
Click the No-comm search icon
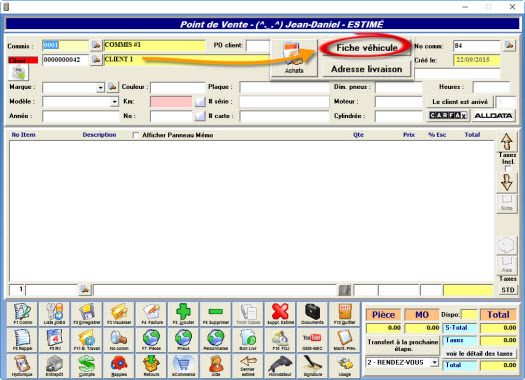(x=119, y=340)
